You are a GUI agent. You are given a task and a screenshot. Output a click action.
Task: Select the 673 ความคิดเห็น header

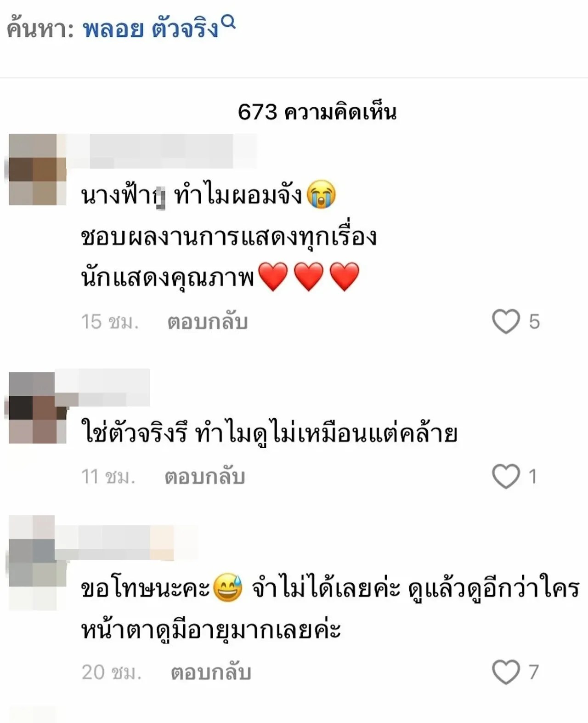(317, 112)
